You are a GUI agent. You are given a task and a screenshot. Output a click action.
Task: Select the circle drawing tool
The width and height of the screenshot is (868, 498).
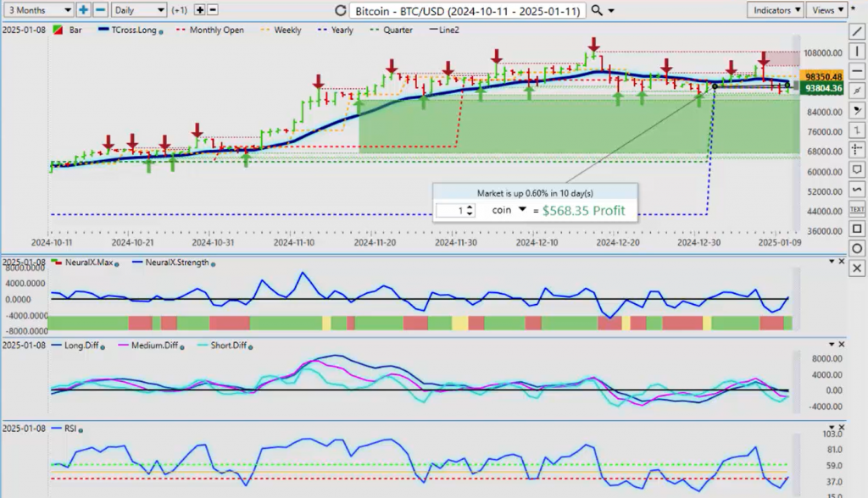tap(857, 248)
